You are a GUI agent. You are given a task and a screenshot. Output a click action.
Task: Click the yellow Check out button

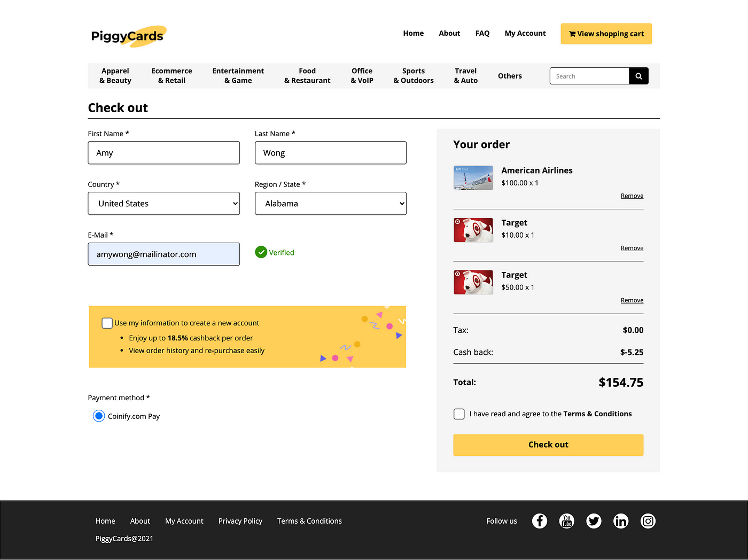coord(548,445)
